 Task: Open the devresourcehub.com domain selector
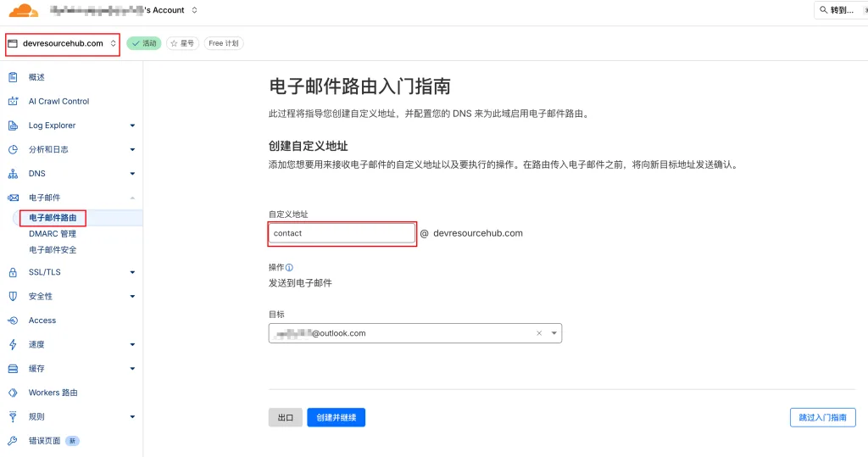click(63, 43)
